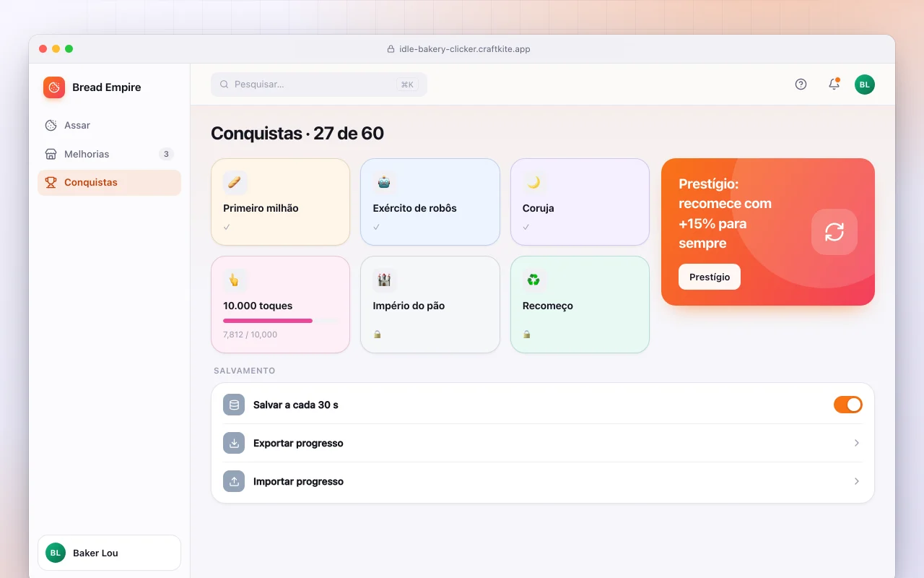Disable the Salvar a cada 30 s switch
This screenshot has width=924, height=578.
848,405
